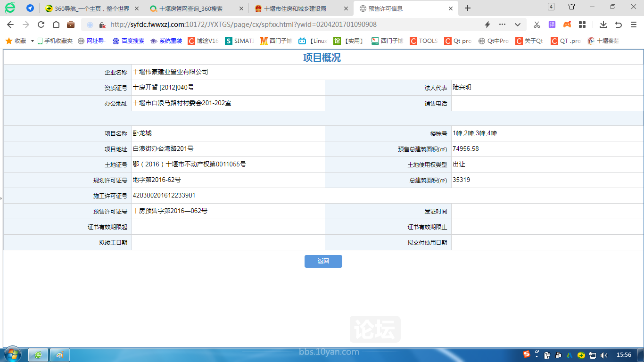Open the three-dots address bar menu
Screen dimensions: 644x362
coord(503,25)
